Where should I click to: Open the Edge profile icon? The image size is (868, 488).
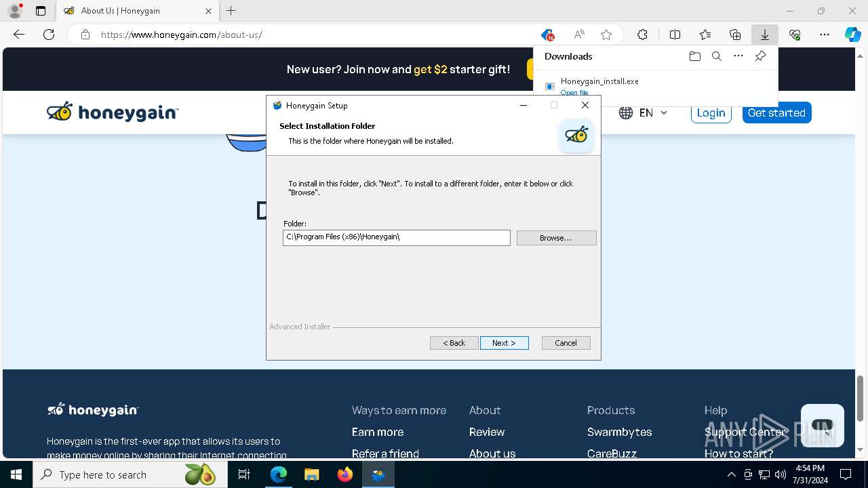(x=15, y=11)
